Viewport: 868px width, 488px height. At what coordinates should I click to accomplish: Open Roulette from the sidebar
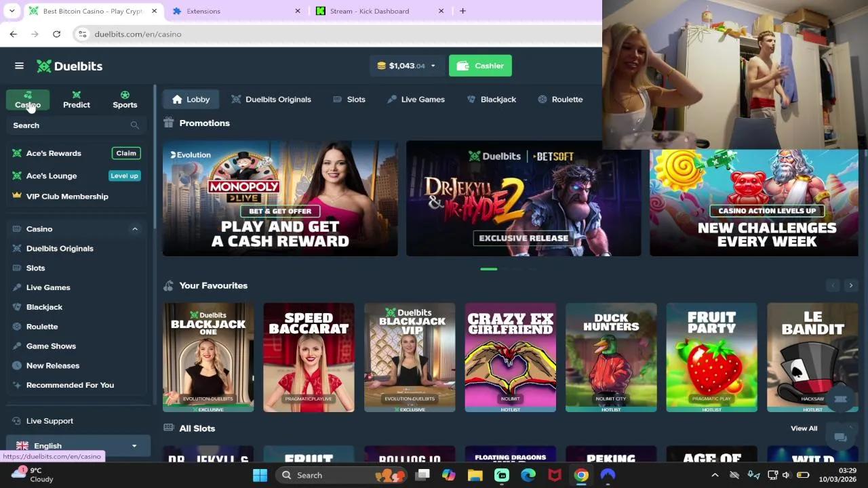point(42,326)
